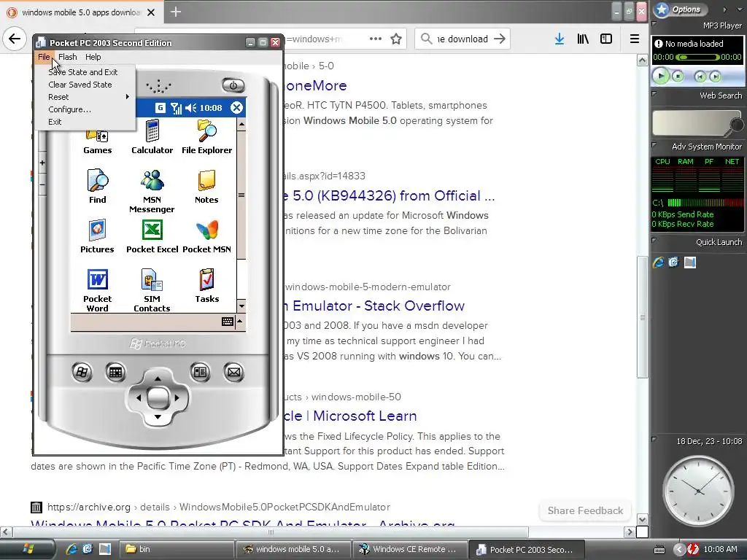Switch to Windows CE Remote taskbar item
The height and width of the screenshot is (560, 747).
coord(410,549)
